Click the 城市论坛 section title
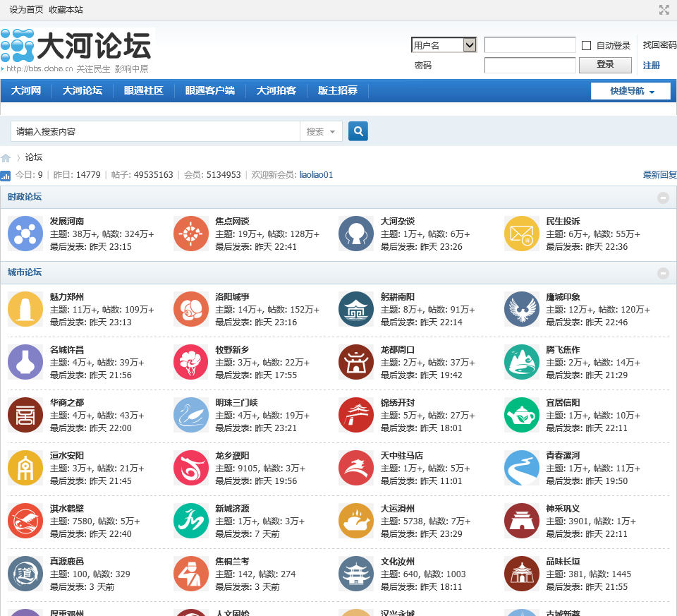This screenshot has height=616, width=677. point(25,272)
